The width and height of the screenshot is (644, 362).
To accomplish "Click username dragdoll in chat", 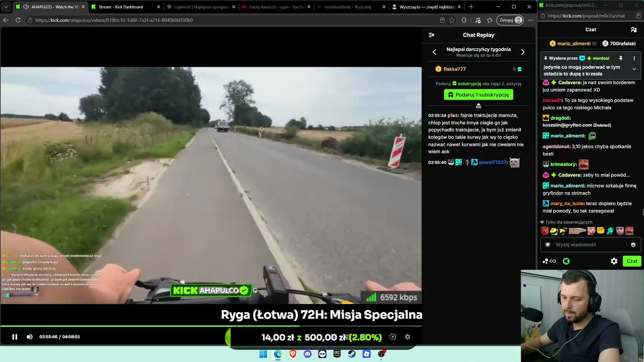I will tap(560, 118).
